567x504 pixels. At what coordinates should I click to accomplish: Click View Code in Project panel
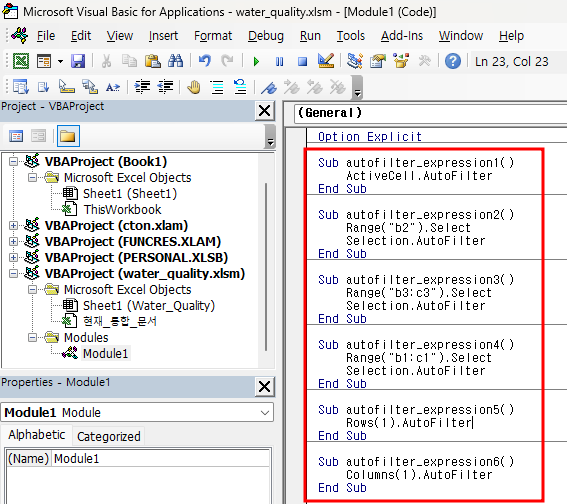16,136
